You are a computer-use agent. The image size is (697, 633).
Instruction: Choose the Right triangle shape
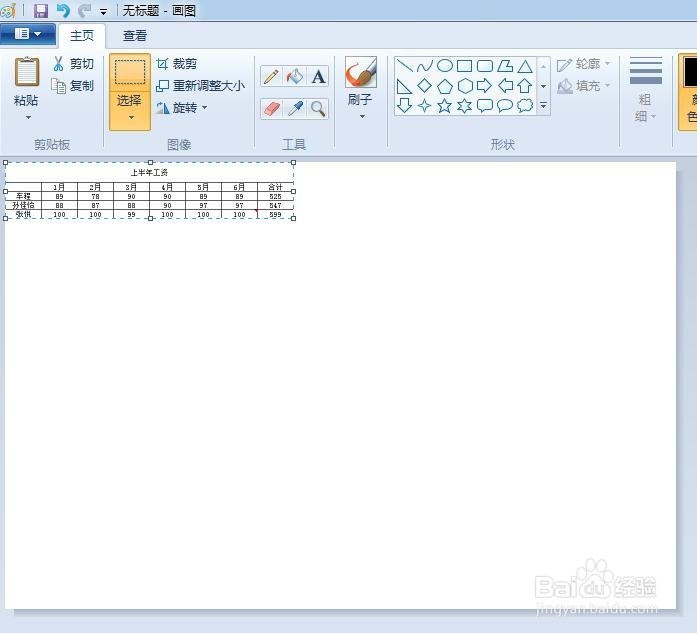pos(405,86)
